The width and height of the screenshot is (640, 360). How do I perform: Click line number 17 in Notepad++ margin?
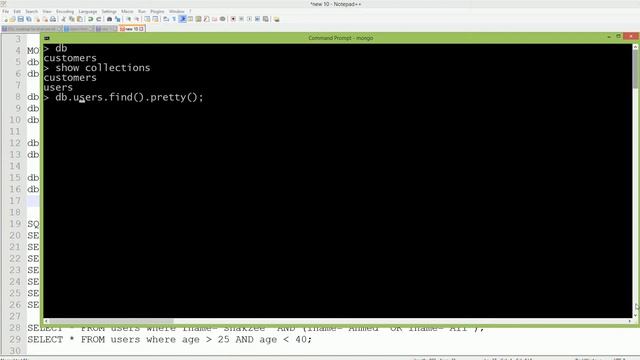(x=15, y=201)
